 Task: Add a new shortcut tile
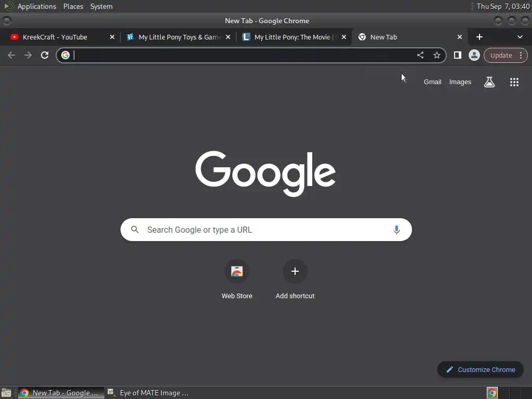(x=295, y=279)
